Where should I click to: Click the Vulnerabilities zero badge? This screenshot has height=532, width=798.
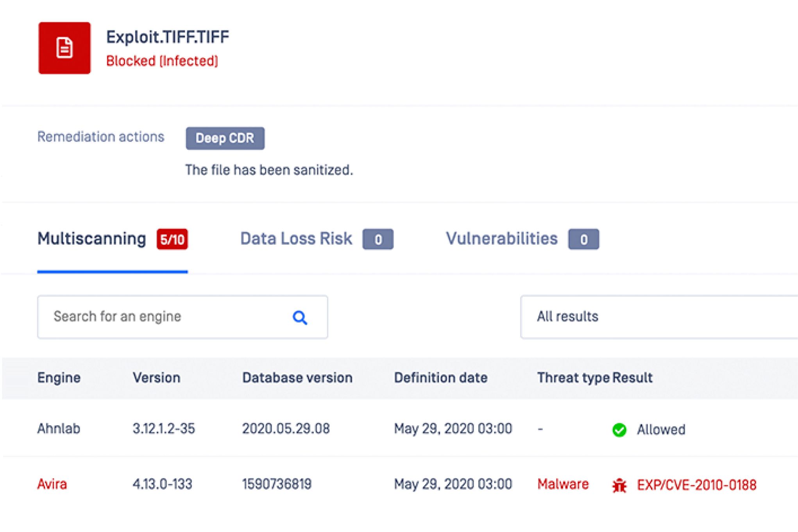coord(583,239)
